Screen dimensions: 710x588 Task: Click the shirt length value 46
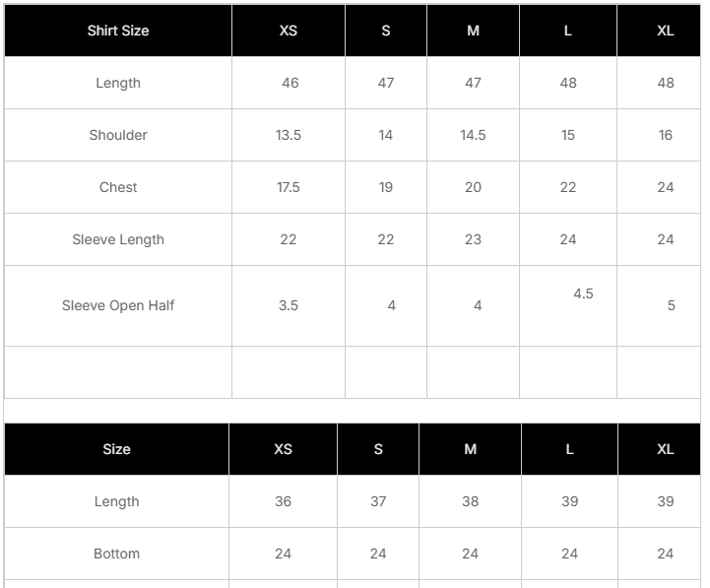point(290,83)
